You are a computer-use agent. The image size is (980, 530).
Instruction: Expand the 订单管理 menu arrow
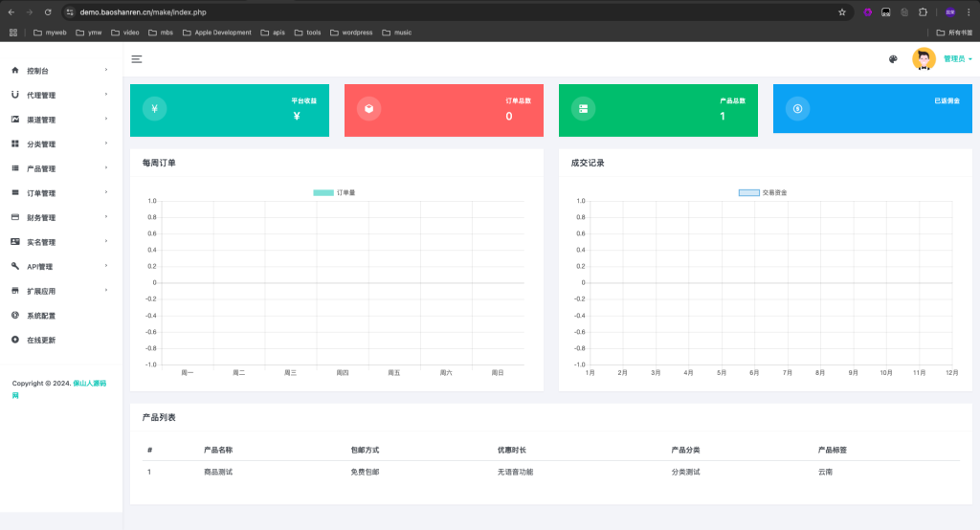click(x=106, y=192)
